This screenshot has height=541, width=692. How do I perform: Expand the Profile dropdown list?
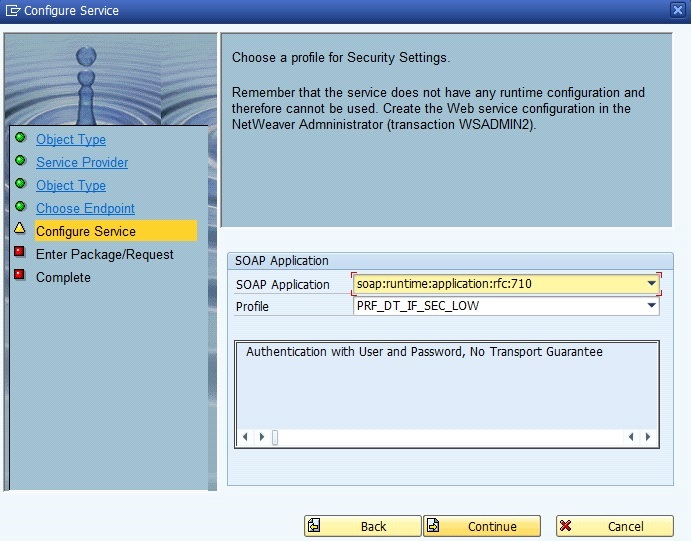(x=651, y=306)
